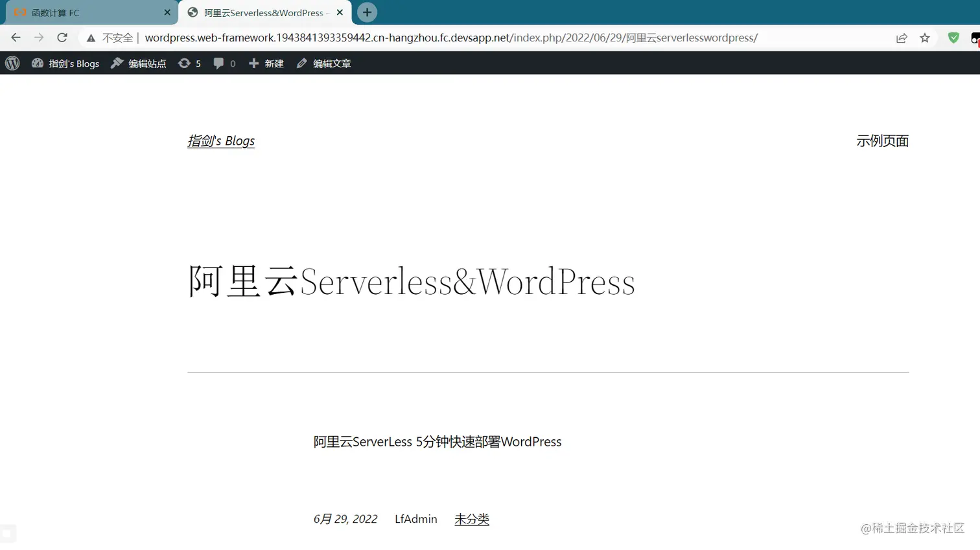Open the updates icon showing 5 pending updates
Screen dimensions: 980x550
189,63
